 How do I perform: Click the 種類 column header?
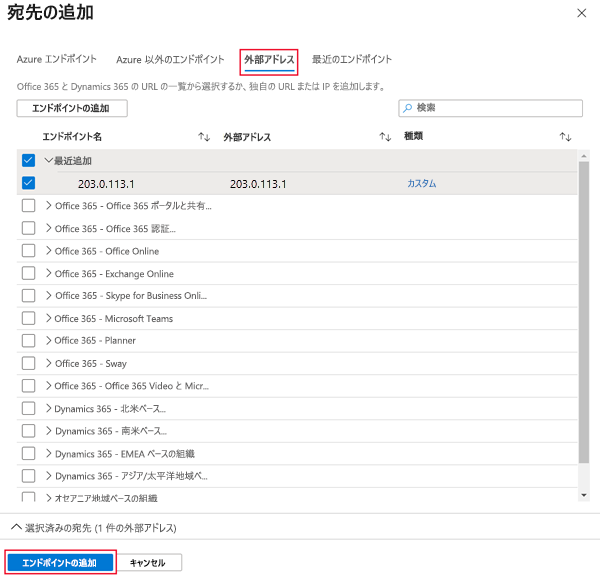point(414,136)
